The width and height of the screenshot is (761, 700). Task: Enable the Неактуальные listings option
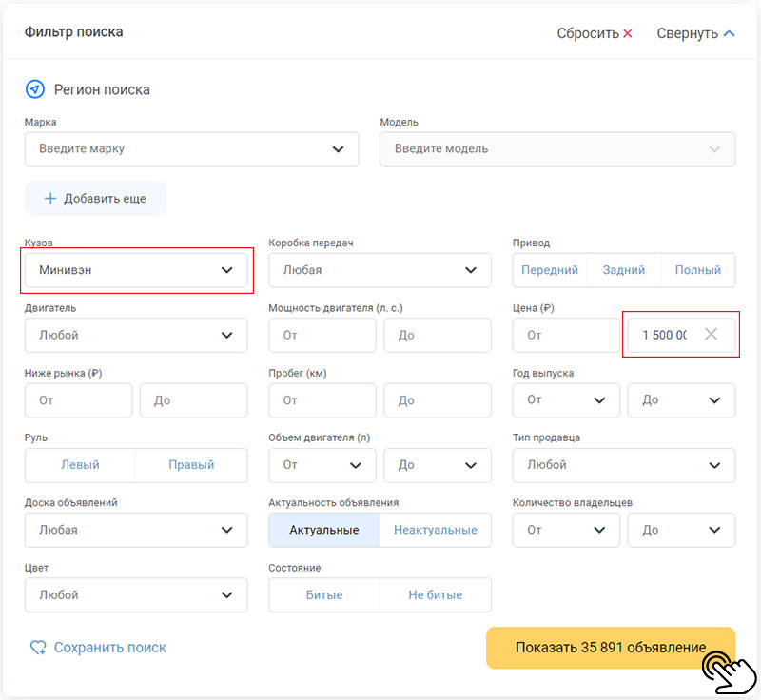click(436, 530)
